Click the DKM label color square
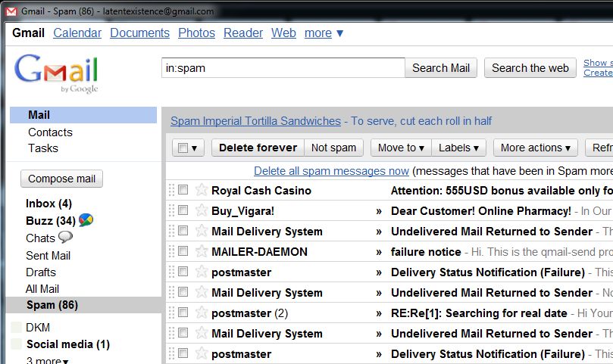Viewport: 613px width, 364px height. click(16, 327)
